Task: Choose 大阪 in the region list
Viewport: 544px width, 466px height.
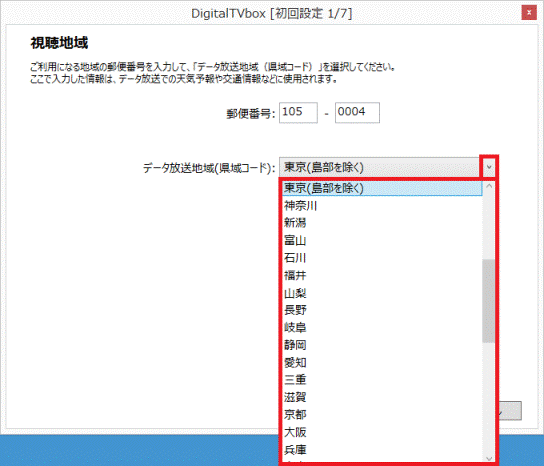Action: [382, 432]
